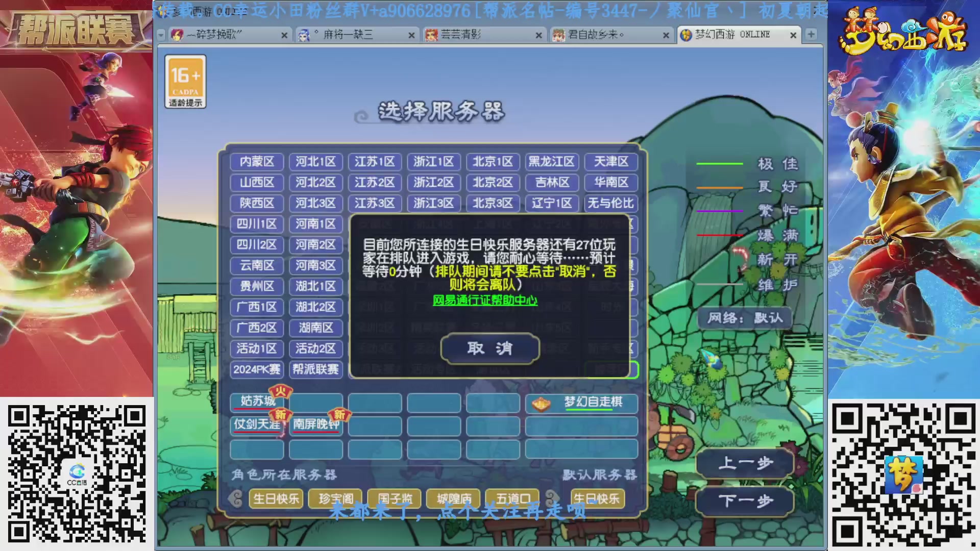Switch to the 芸芸清影 tab
This screenshot has height=551, width=980.
(x=484, y=35)
